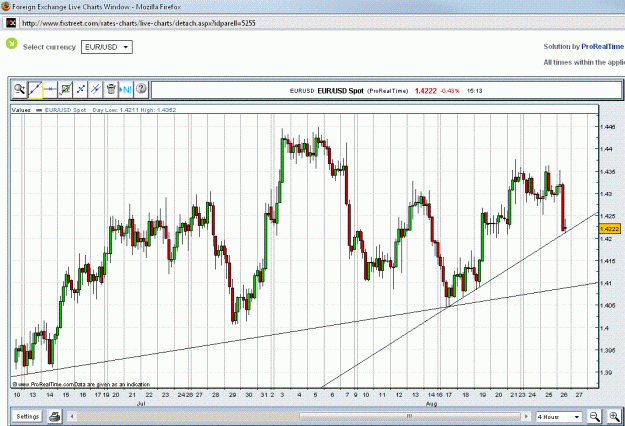Select the parallel line drawing tool

[x=96, y=89]
